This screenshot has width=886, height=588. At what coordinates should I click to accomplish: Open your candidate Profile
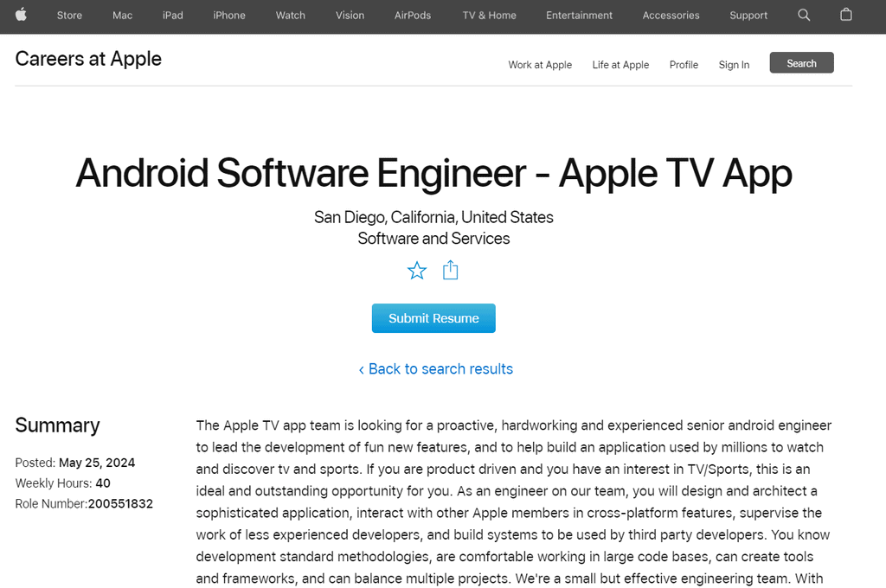click(684, 64)
